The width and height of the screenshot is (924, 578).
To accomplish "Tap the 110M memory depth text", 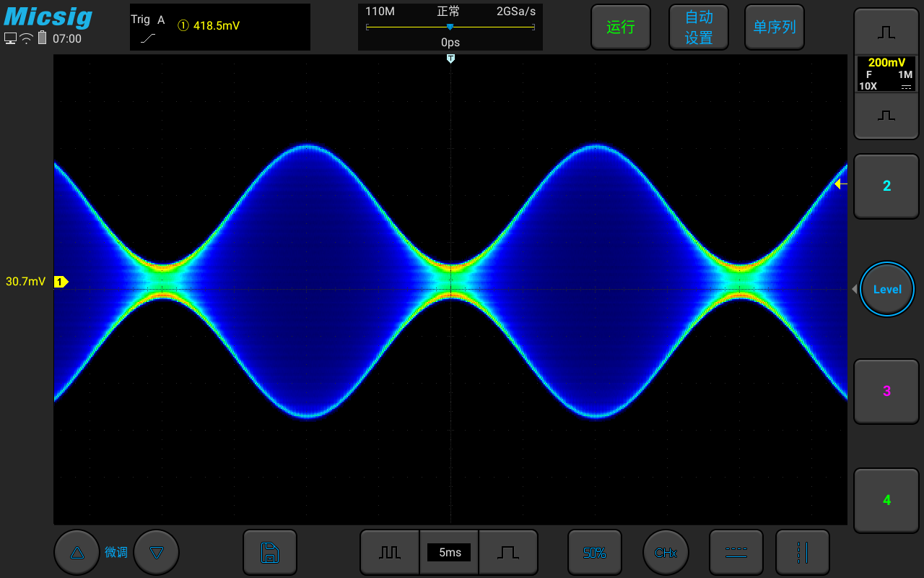I will tap(380, 12).
